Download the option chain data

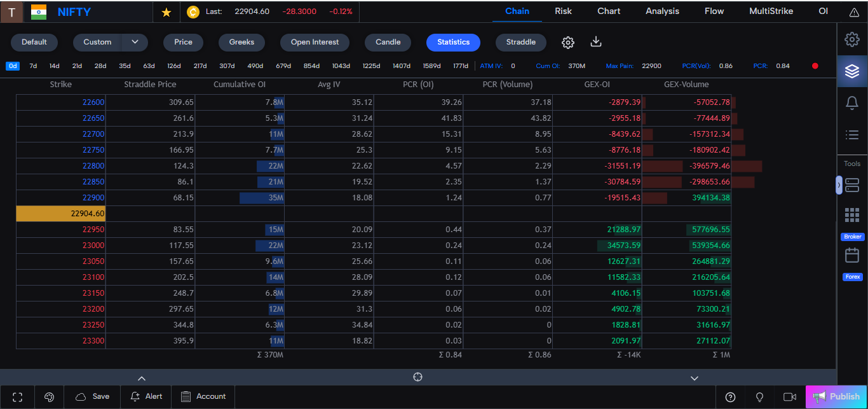point(595,41)
